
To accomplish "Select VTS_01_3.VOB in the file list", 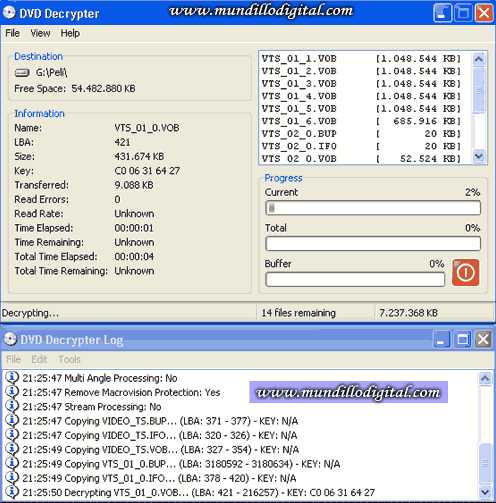I will [x=361, y=84].
